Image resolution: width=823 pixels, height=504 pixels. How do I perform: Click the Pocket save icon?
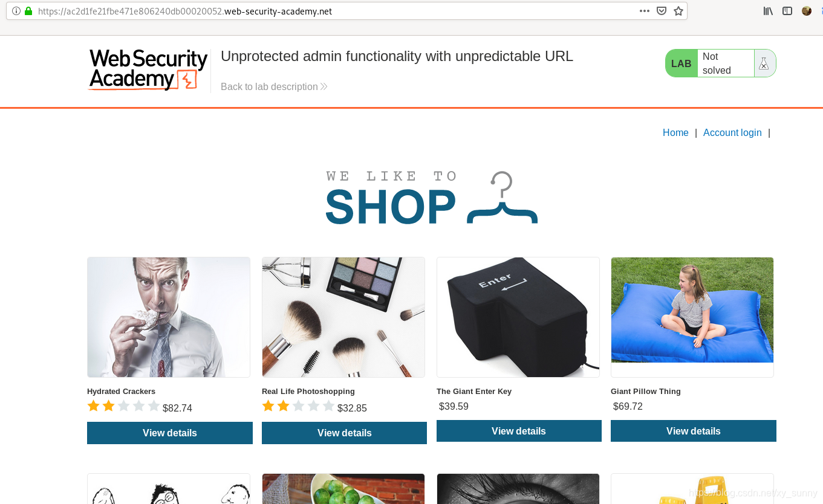click(x=662, y=11)
